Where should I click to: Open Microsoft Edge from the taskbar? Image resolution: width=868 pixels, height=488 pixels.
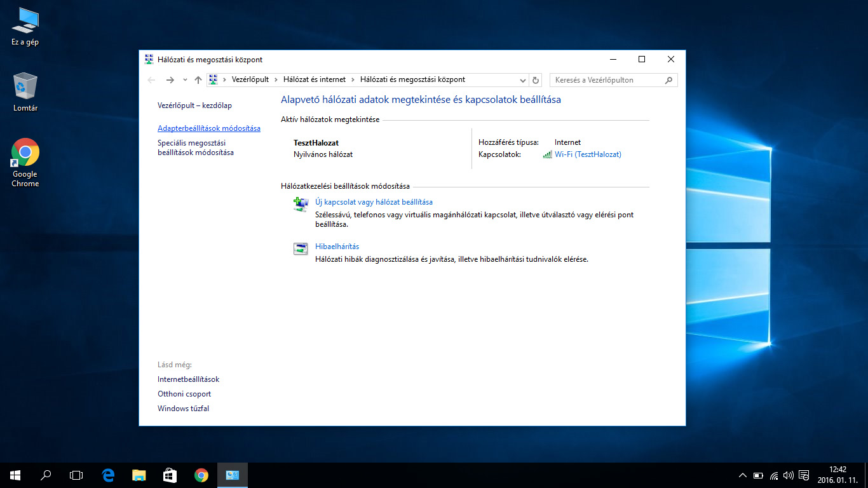coord(108,475)
